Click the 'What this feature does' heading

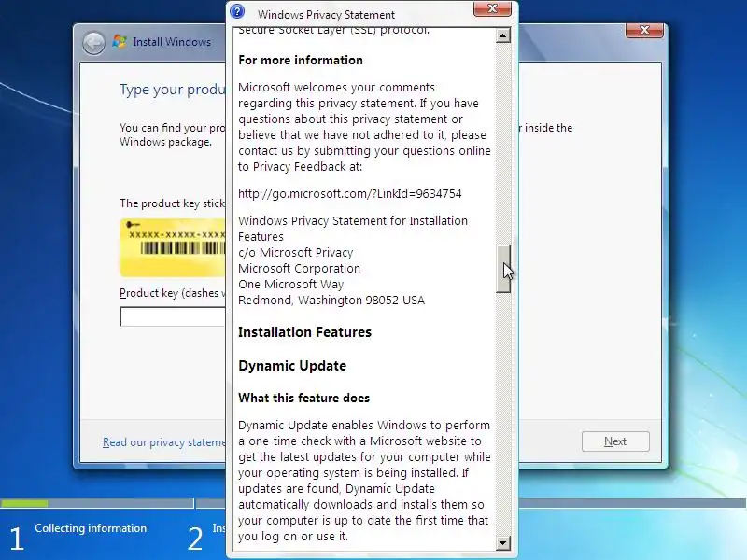coord(304,399)
